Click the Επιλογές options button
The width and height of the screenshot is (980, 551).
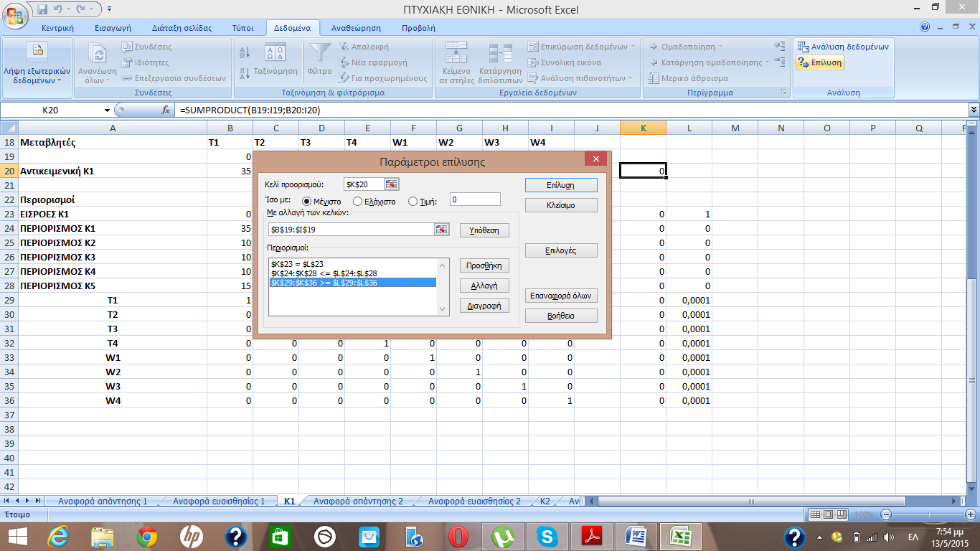[x=561, y=251]
